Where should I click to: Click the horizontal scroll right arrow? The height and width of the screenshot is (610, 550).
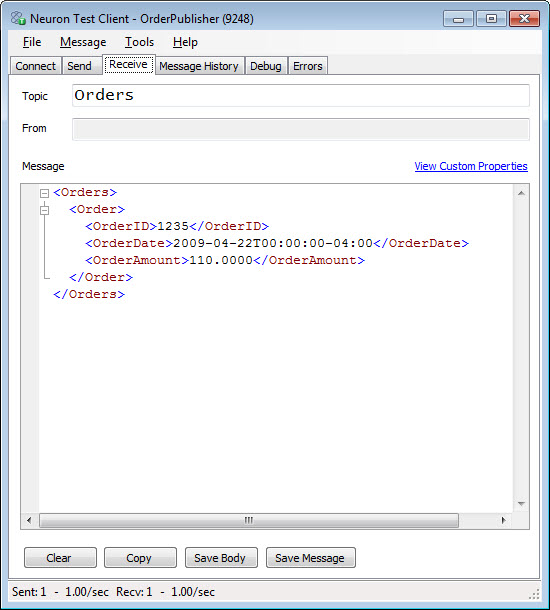(x=504, y=520)
